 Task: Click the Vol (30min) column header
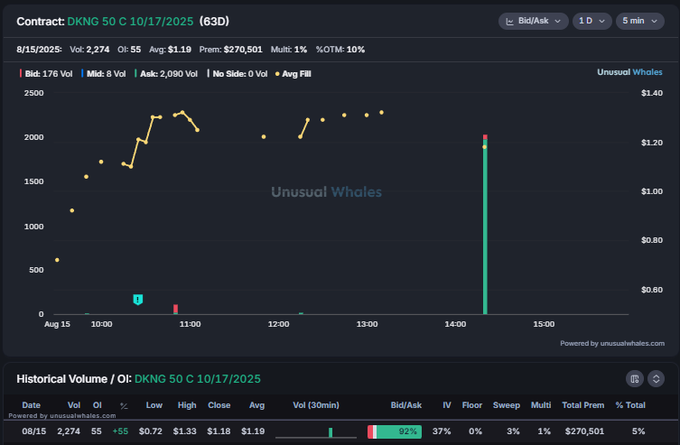click(x=316, y=405)
